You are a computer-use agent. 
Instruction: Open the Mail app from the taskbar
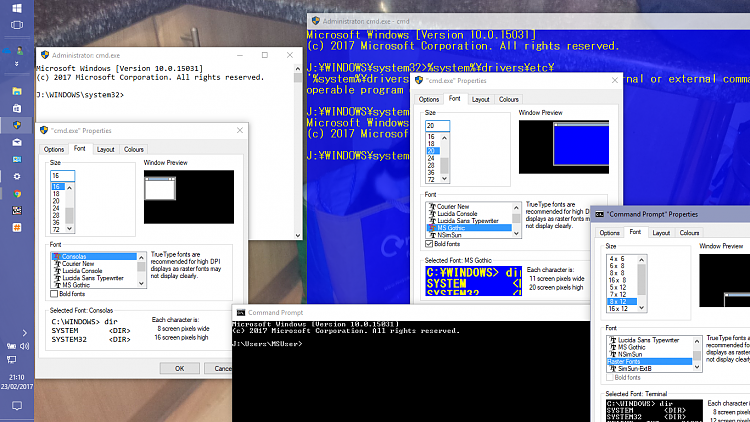(17, 142)
